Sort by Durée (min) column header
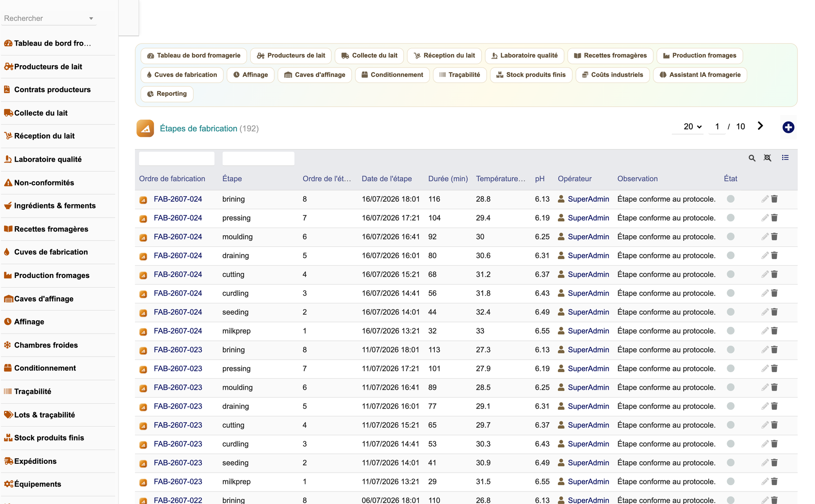Screen dimensions: 815x504 tap(448, 179)
